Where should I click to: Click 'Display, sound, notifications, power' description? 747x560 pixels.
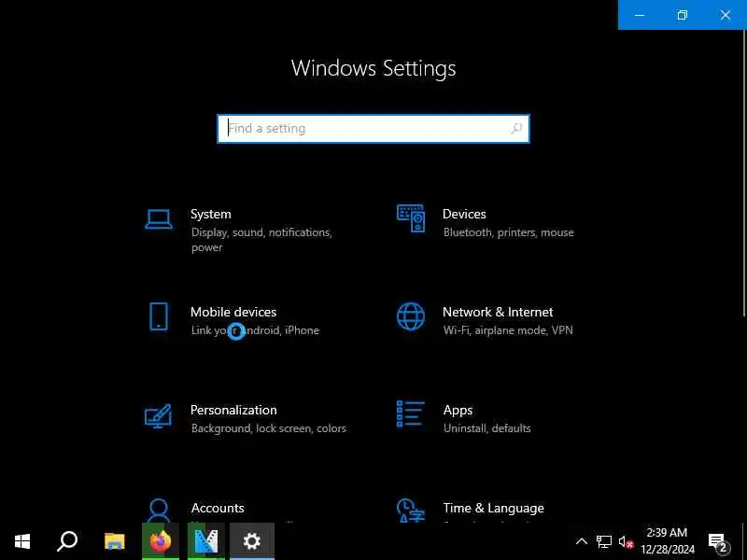[x=261, y=240]
